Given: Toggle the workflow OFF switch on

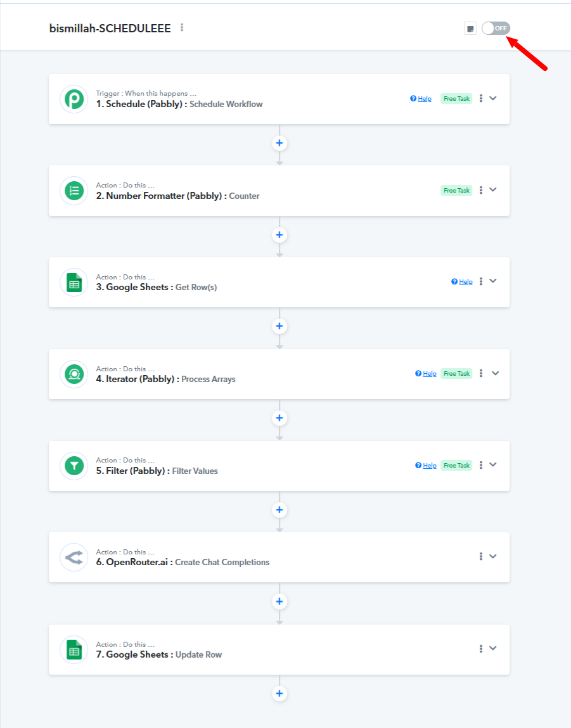Looking at the screenshot, I should 496,29.
